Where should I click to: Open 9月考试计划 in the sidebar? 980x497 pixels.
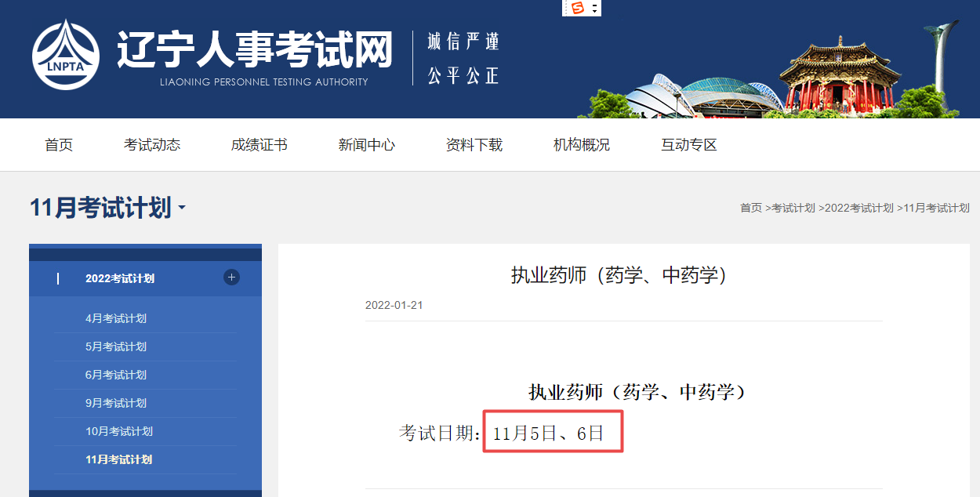pos(116,403)
